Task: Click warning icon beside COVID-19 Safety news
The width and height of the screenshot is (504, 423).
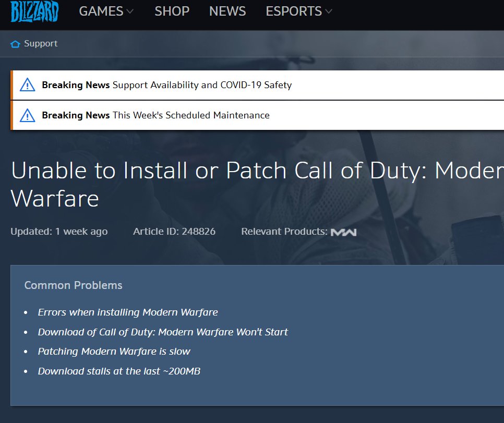Action: tap(27, 85)
